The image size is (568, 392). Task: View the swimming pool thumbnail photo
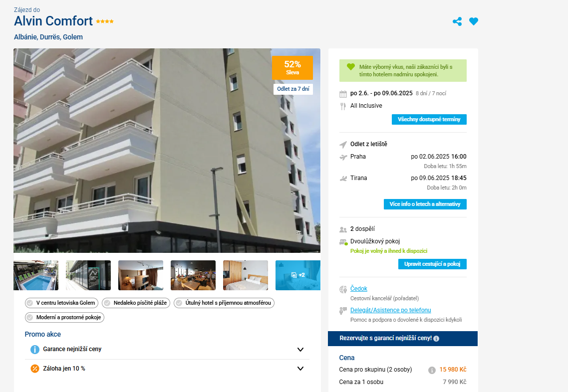36,275
